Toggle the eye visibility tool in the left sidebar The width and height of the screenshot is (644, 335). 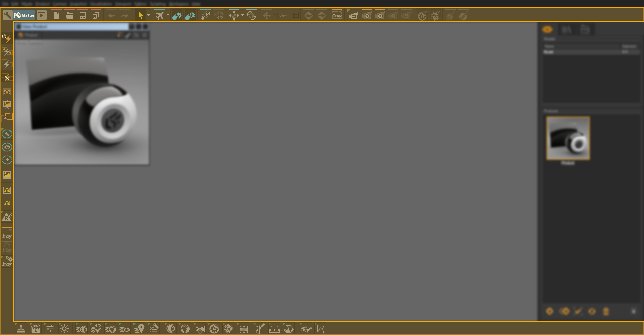pos(7,147)
